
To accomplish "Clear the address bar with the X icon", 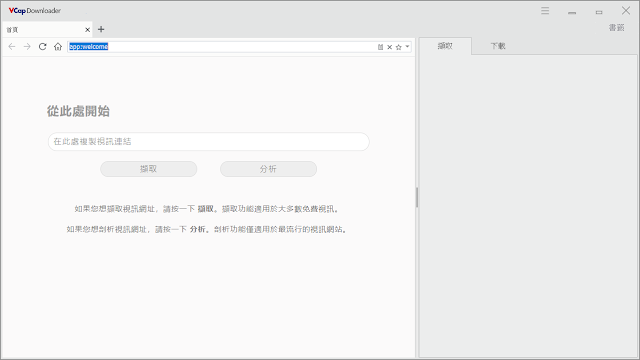I will (389, 47).
